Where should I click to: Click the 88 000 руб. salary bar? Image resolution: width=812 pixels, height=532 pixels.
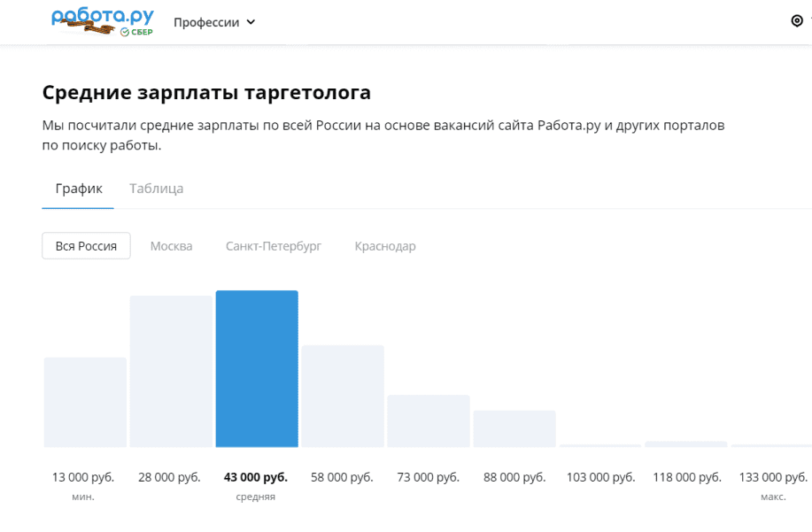point(514,429)
